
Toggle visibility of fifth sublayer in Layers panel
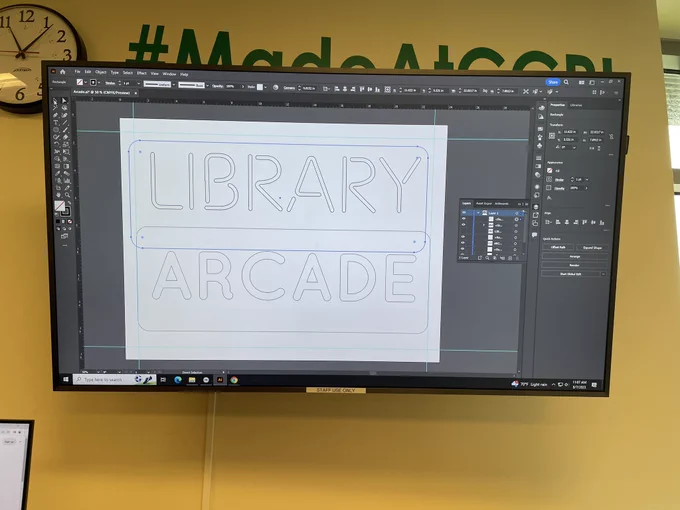[x=463, y=243]
